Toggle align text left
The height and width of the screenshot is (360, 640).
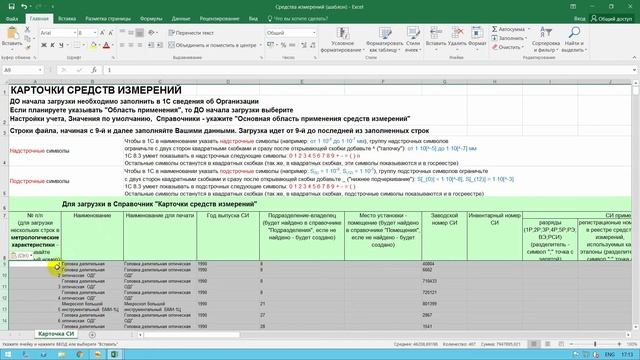(122, 45)
